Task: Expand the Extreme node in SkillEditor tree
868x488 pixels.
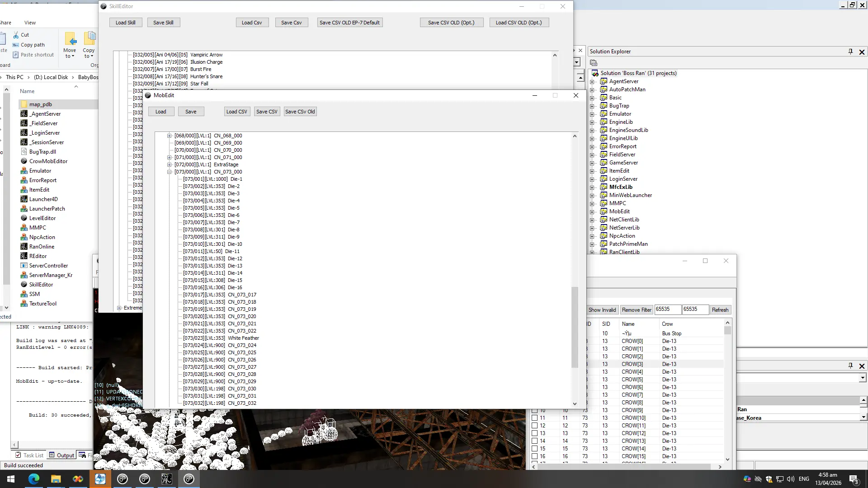Action: point(119,308)
